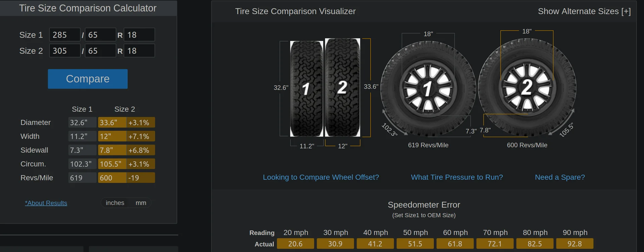Click tire 1 tread front-view image

coord(307,89)
